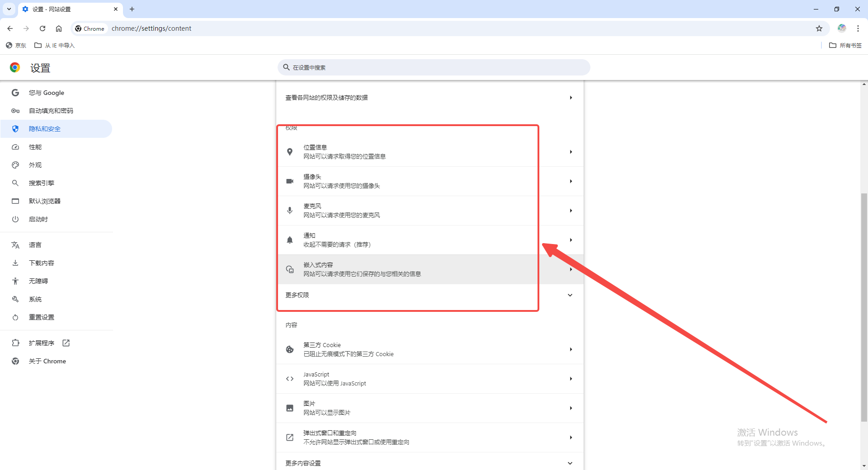The image size is (868, 470).
Task: Click the 位置信息 location pin icon
Action: [x=290, y=152]
